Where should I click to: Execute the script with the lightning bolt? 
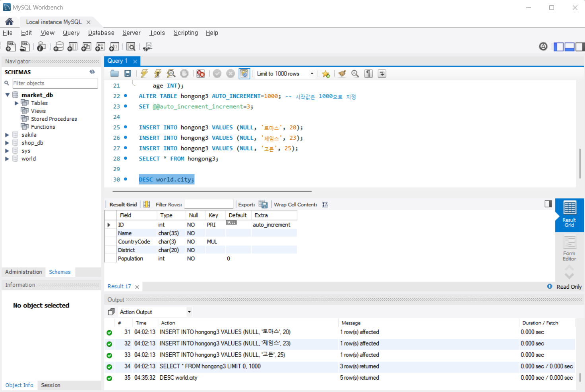tap(144, 73)
